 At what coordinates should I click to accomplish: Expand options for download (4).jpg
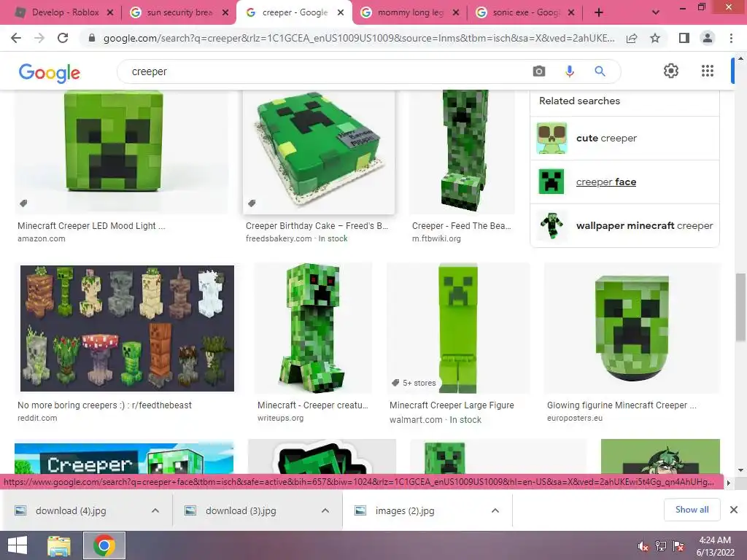155,510
